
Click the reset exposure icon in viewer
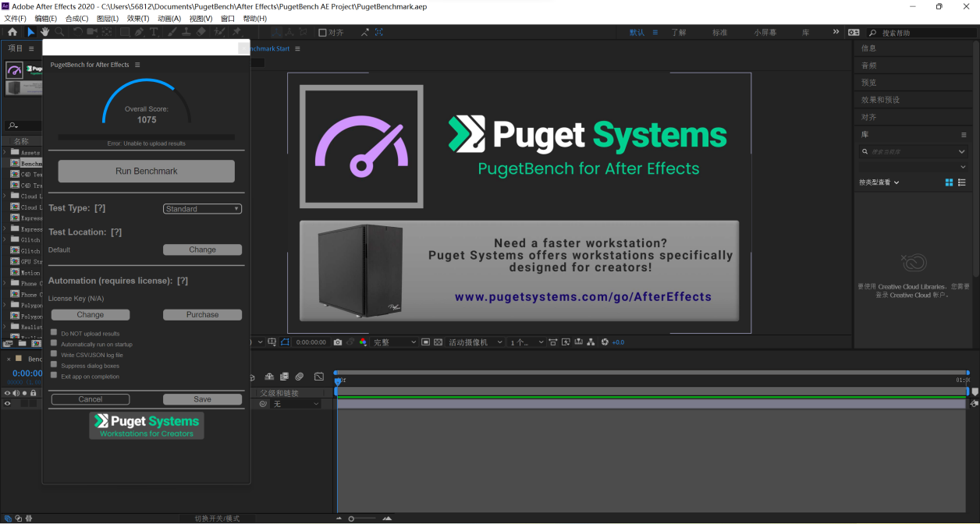(x=604, y=342)
